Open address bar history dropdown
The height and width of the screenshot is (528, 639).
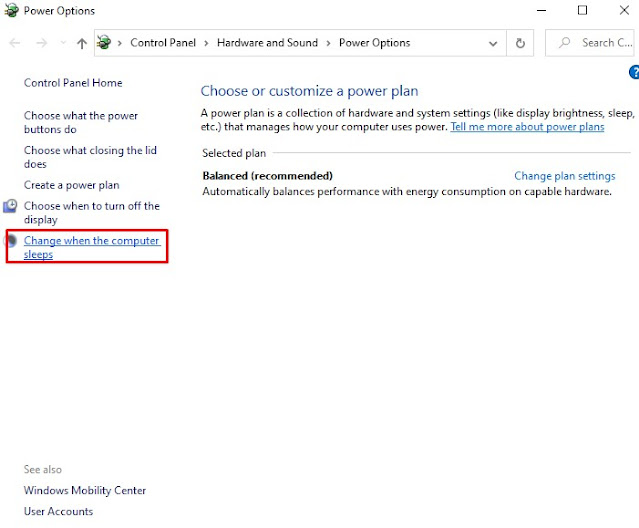(x=493, y=43)
